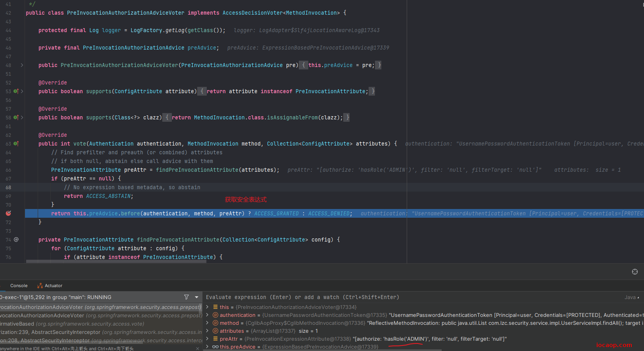Expand the this.preAdvice watch node
Screen dimensions: 644x351
click(207, 347)
